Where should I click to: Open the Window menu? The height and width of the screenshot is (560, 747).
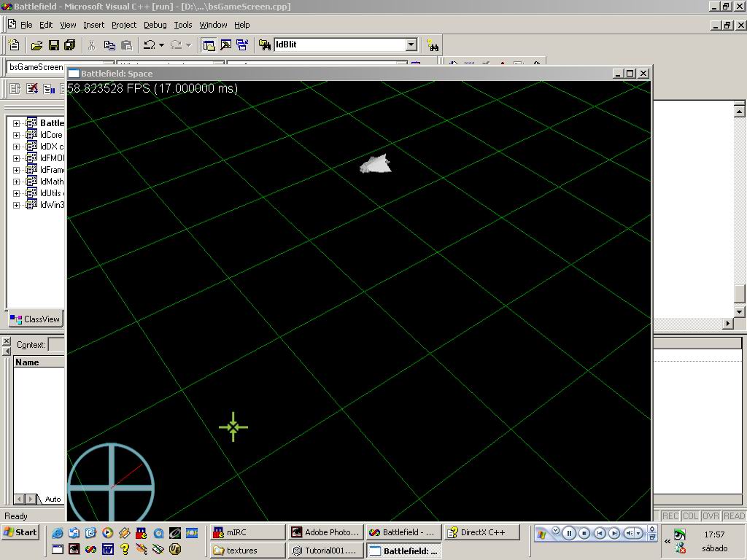tap(213, 25)
